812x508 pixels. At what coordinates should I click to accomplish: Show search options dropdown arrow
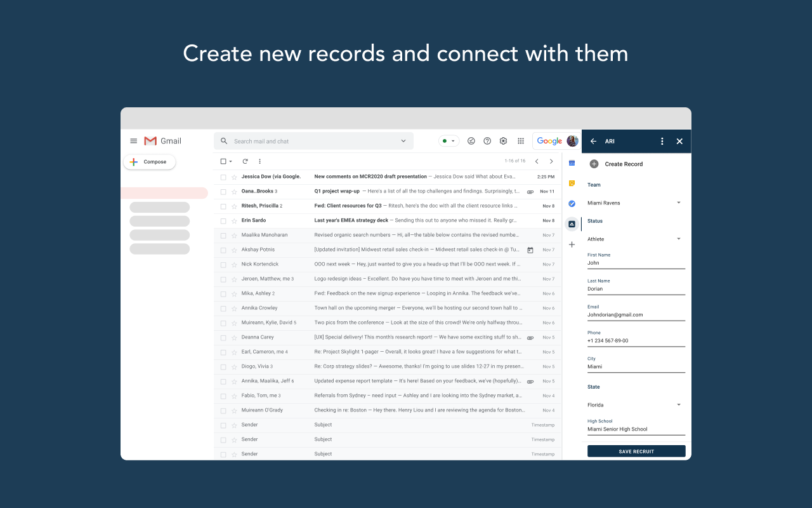[x=403, y=141]
